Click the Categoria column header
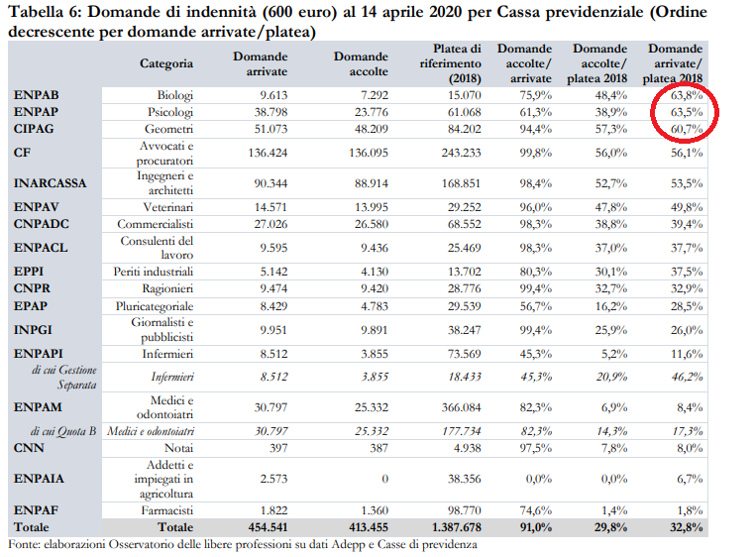The height and width of the screenshot is (557, 756). 165,63
